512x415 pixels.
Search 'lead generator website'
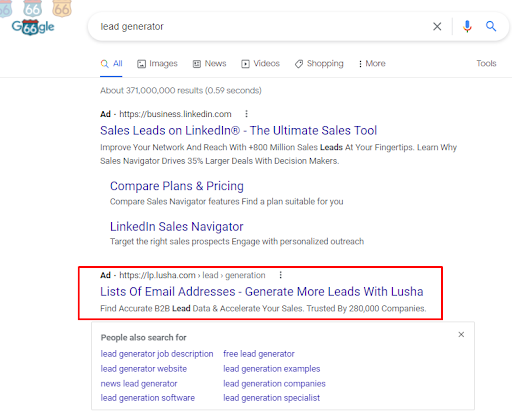pyautogui.click(x=144, y=369)
